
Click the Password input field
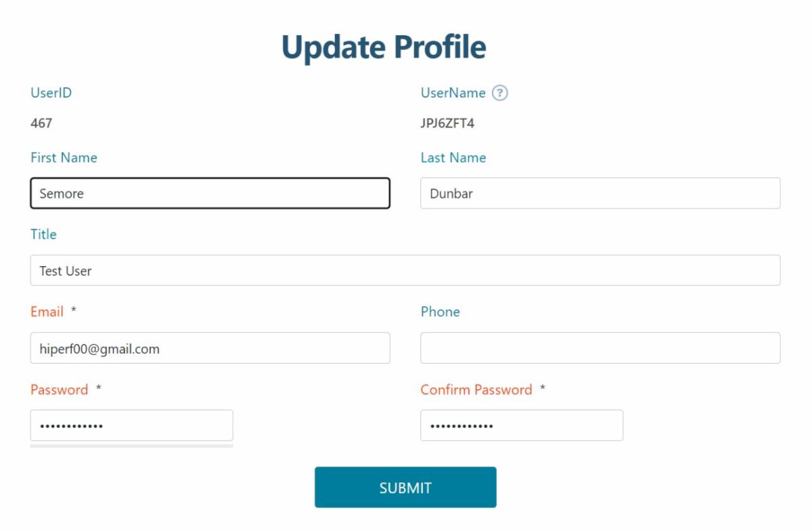pyautogui.click(x=131, y=425)
